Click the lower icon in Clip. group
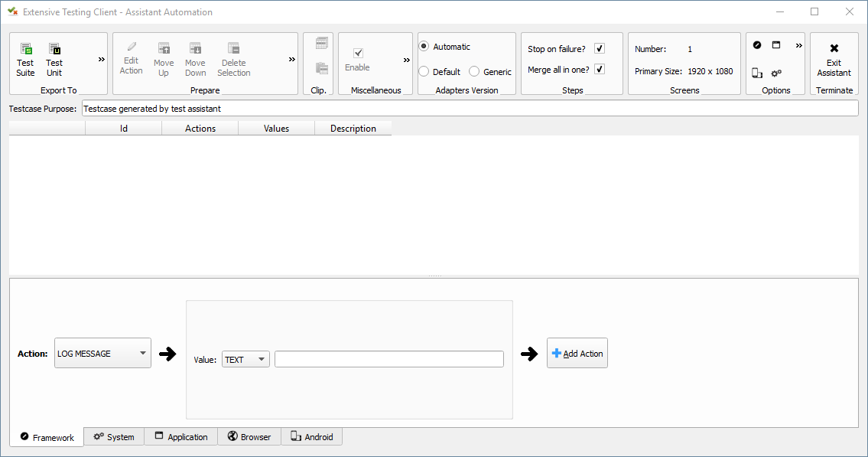 [x=322, y=68]
